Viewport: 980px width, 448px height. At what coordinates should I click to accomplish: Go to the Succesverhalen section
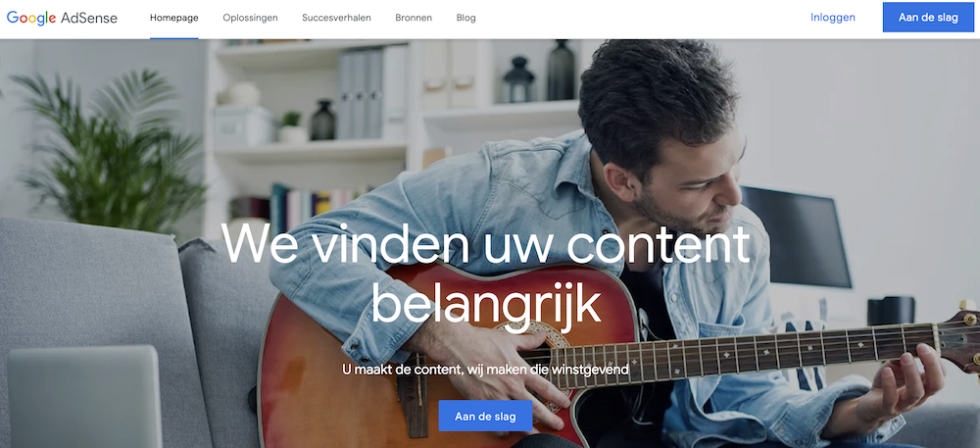point(336,18)
